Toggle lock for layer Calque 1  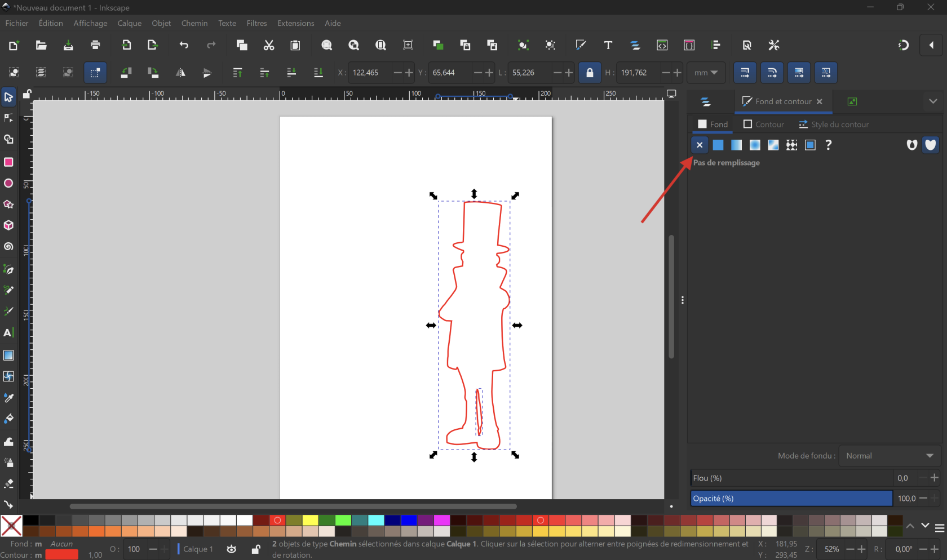click(256, 549)
